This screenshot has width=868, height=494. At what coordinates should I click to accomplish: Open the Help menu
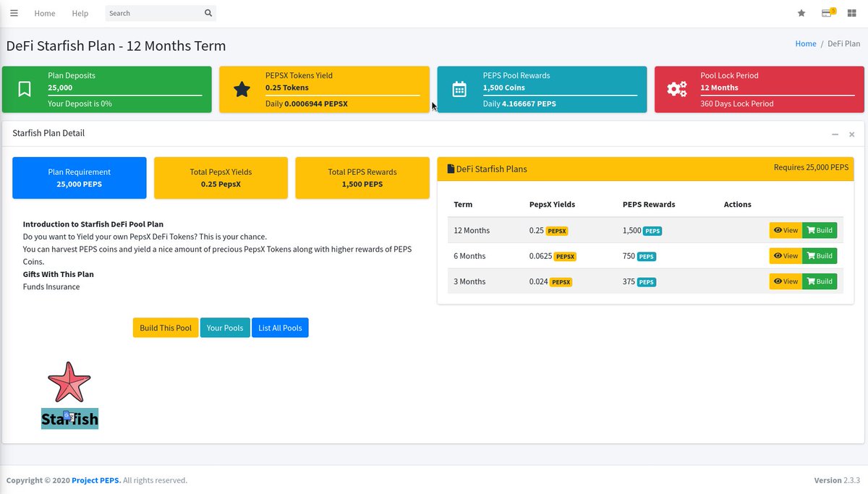[x=80, y=13]
